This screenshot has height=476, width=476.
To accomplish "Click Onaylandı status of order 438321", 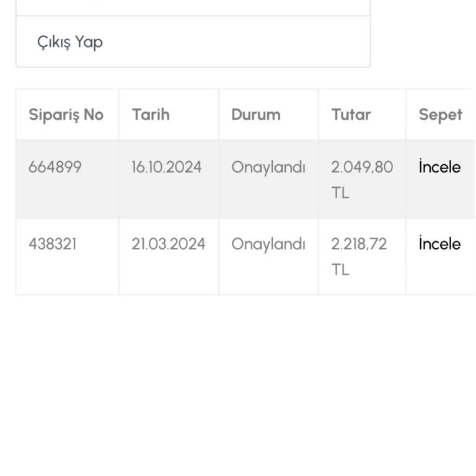I will 268,244.
